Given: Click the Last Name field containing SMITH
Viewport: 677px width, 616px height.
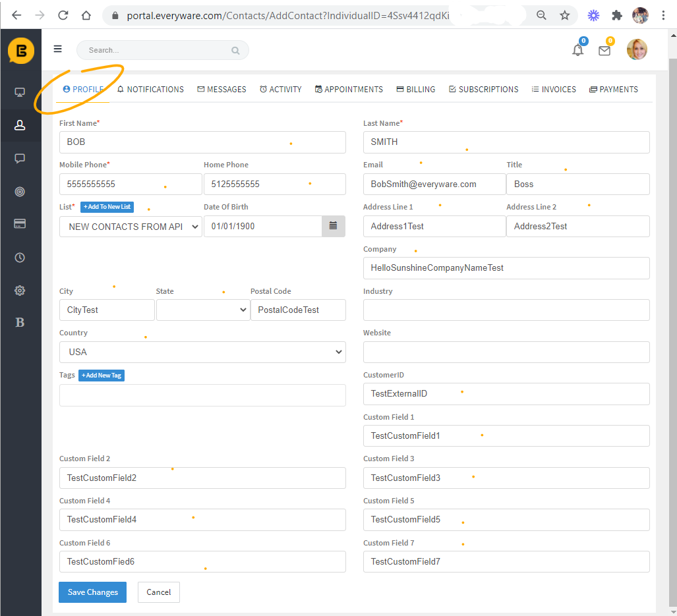Looking at the screenshot, I should pyautogui.click(x=506, y=142).
